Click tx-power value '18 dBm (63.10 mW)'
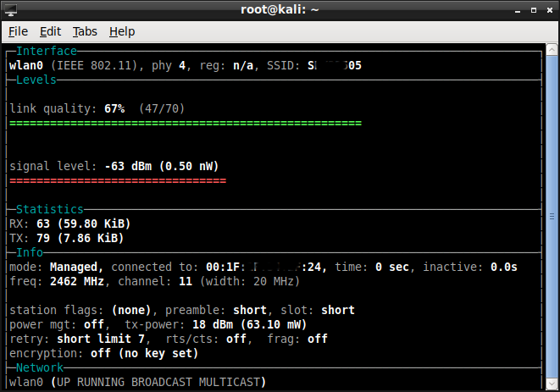 [250, 324]
